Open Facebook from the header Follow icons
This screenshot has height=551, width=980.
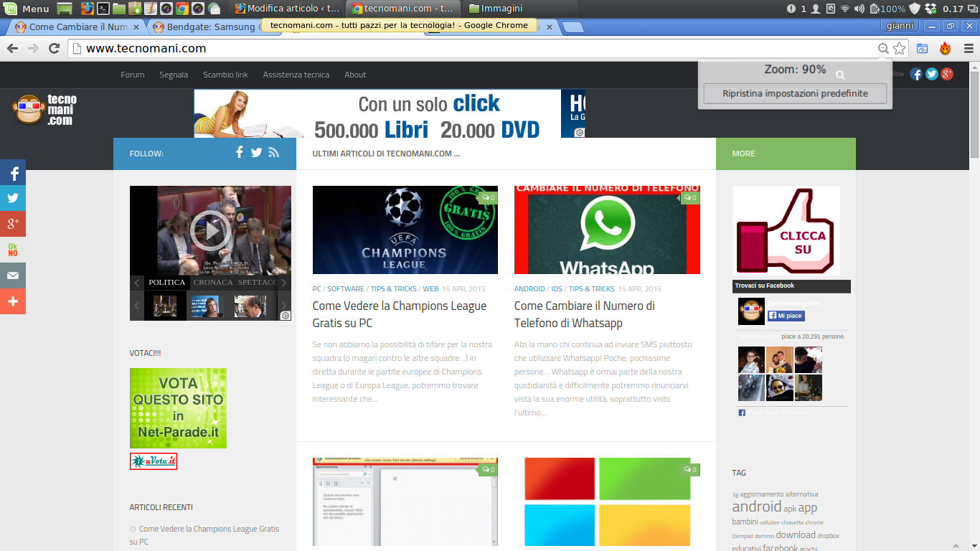(916, 74)
